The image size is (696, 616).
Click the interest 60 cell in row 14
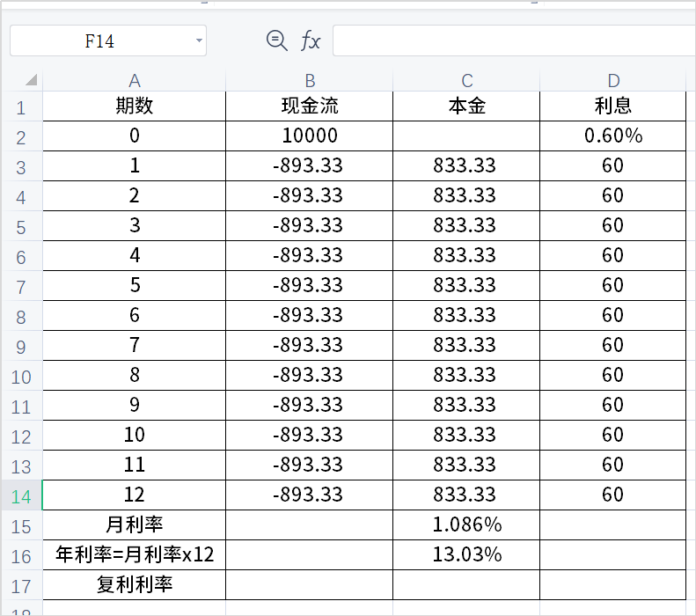pos(613,495)
